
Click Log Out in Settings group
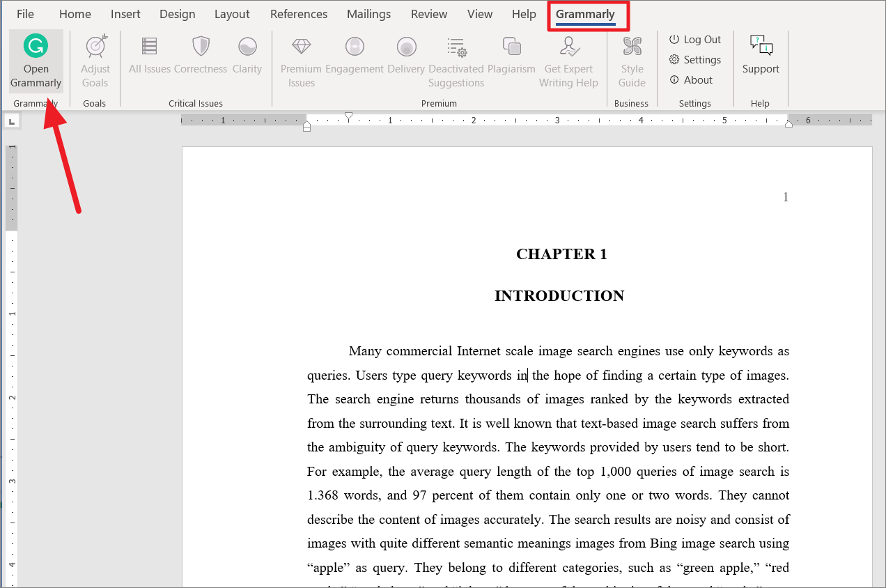tap(695, 40)
